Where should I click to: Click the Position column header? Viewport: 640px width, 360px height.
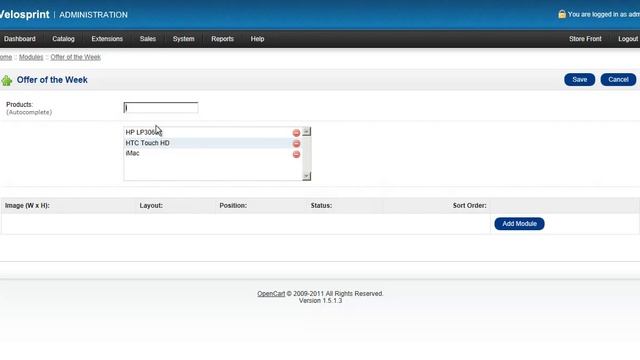pyautogui.click(x=233, y=206)
